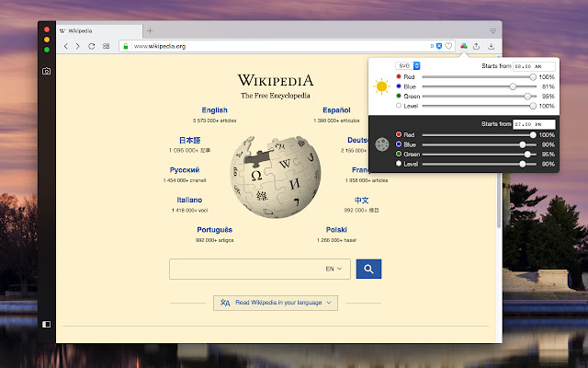Viewport: 588px width, 368px height.
Task: Adjust the nighttime Red slider
Action: (x=479, y=135)
